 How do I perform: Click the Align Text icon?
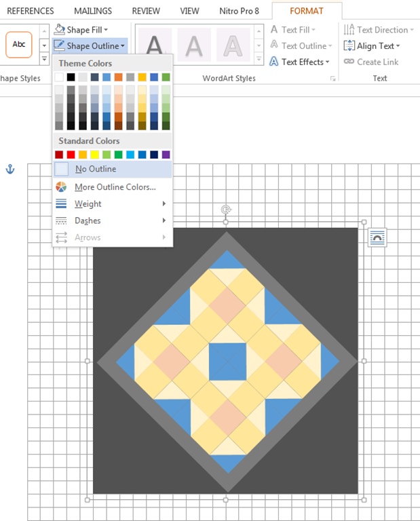click(x=349, y=45)
